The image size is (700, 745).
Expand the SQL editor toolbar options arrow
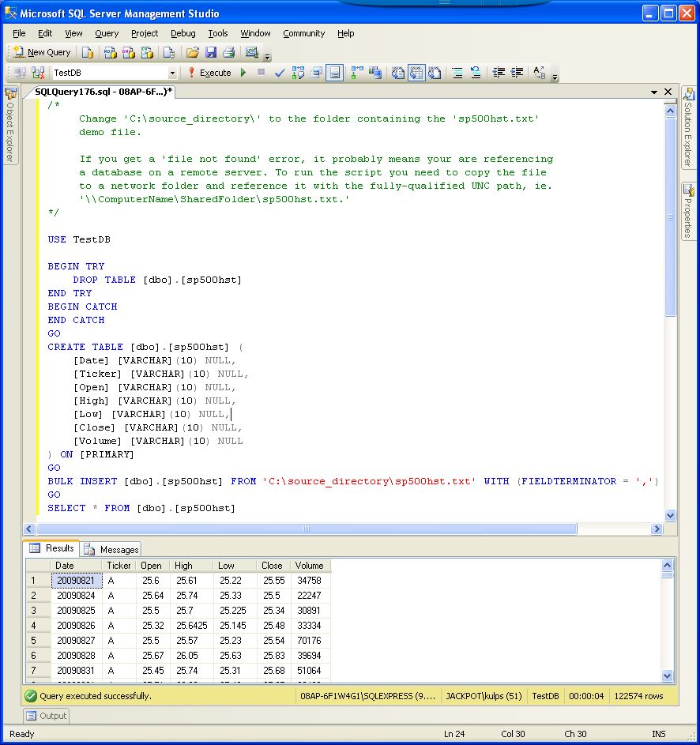[555, 77]
